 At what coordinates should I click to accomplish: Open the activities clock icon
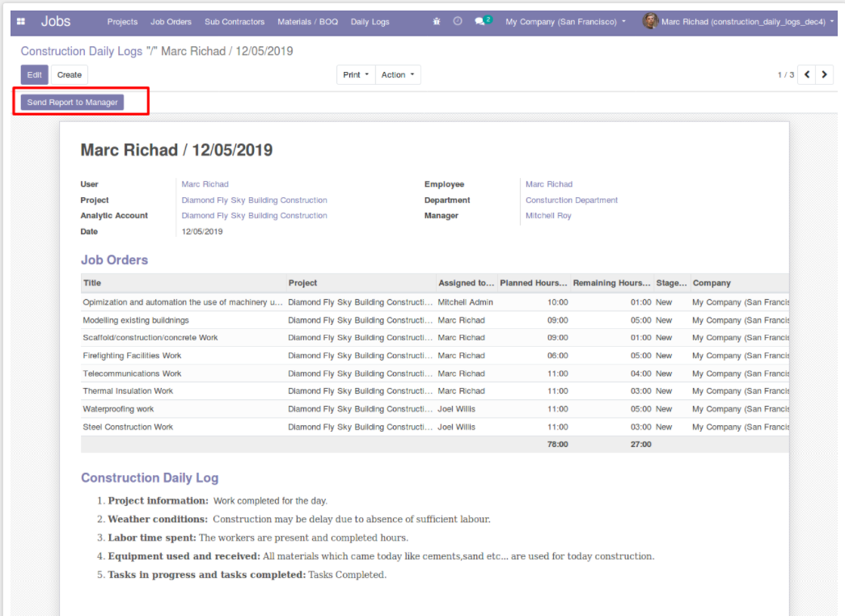pyautogui.click(x=458, y=22)
